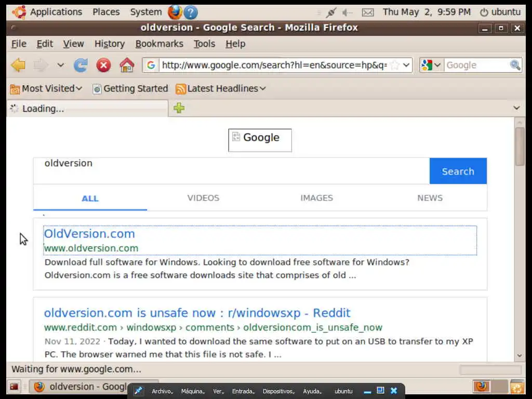This screenshot has height=399, width=532.
Task: Click the status bar progress indicator
Action: pos(490,369)
